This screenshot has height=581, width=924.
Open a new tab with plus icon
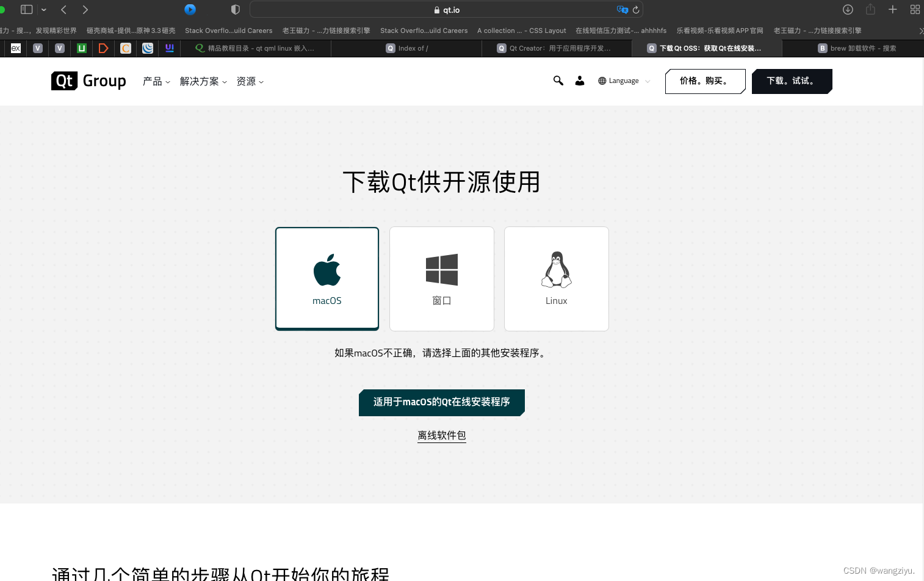click(x=892, y=10)
